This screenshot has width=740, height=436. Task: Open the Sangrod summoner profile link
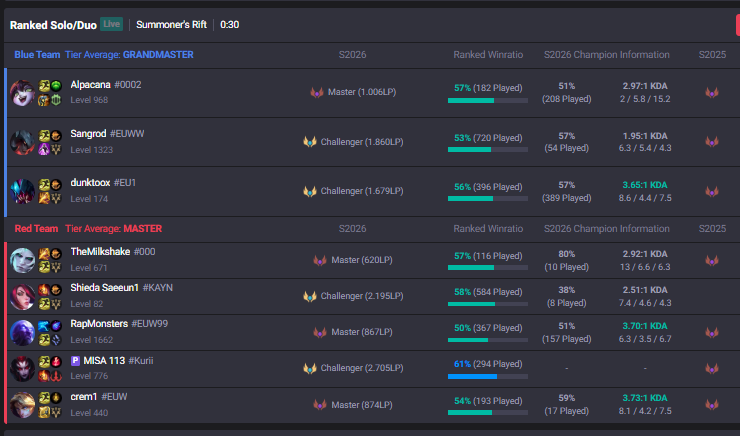tap(88, 134)
